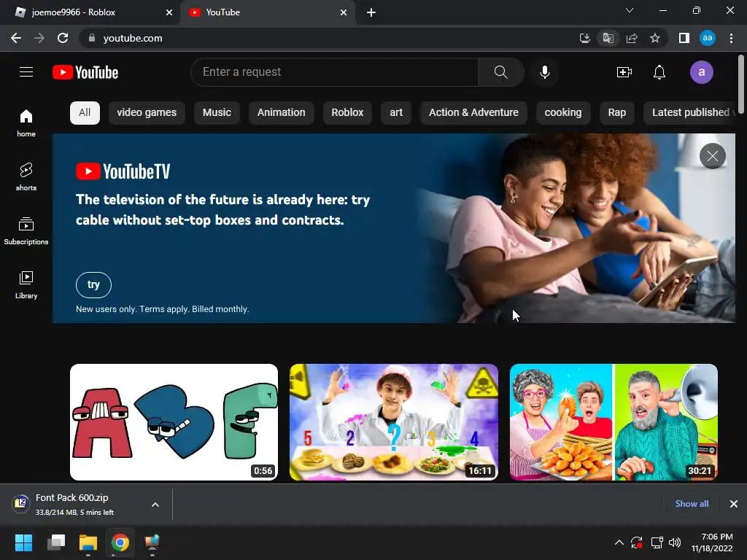Select the Latest published chip
747x560 pixels.
[690, 113]
